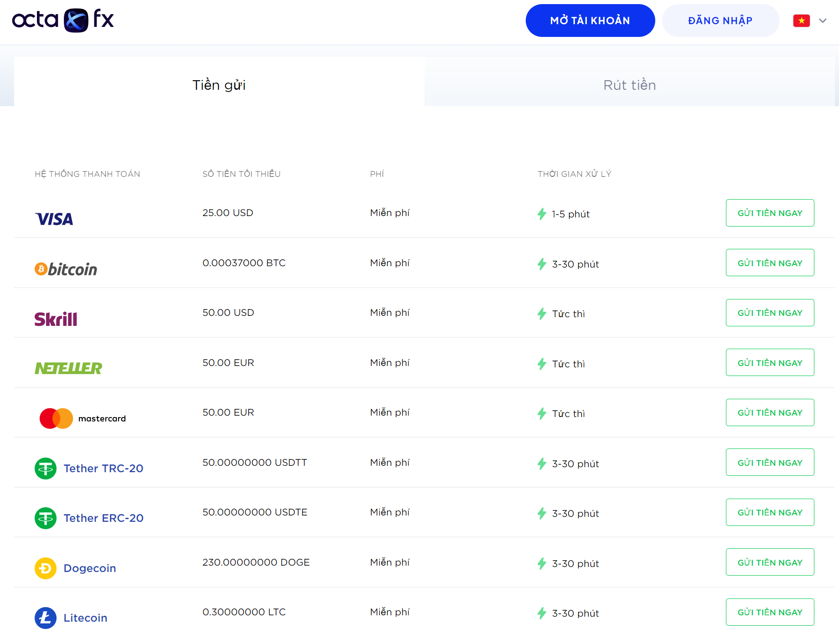Click the lightning icon in the Litecoin row
Viewport: 839px width, 644px height.
click(542, 613)
